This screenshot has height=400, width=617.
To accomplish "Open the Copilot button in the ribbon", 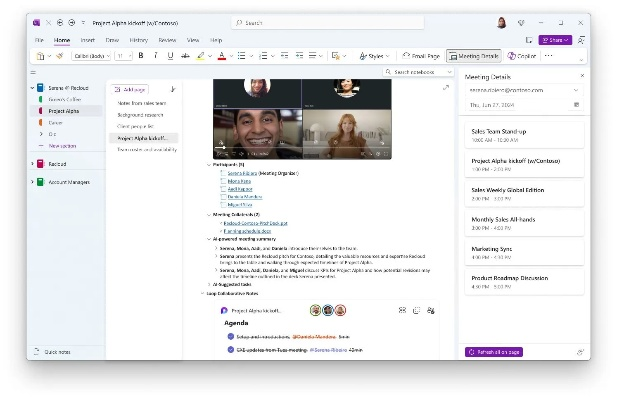I will (x=522, y=56).
